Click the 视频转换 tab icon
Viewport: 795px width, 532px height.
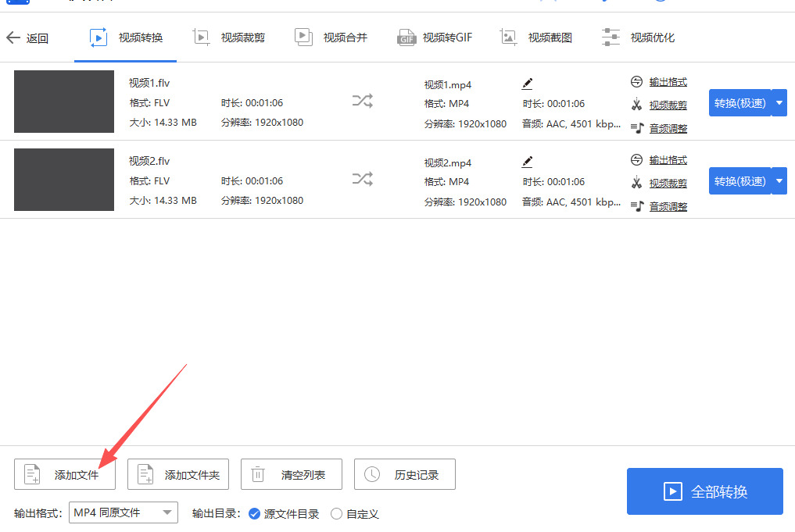pyautogui.click(x=98, y=37)
